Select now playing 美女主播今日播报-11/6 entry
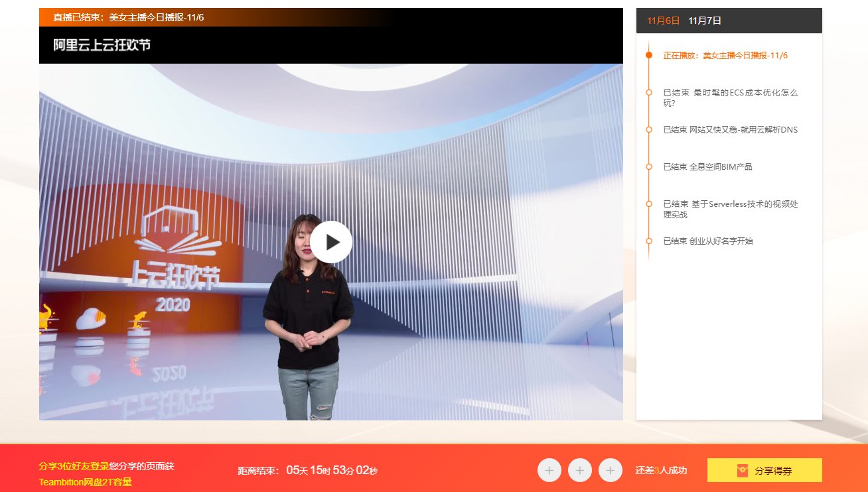 [725, 56]
